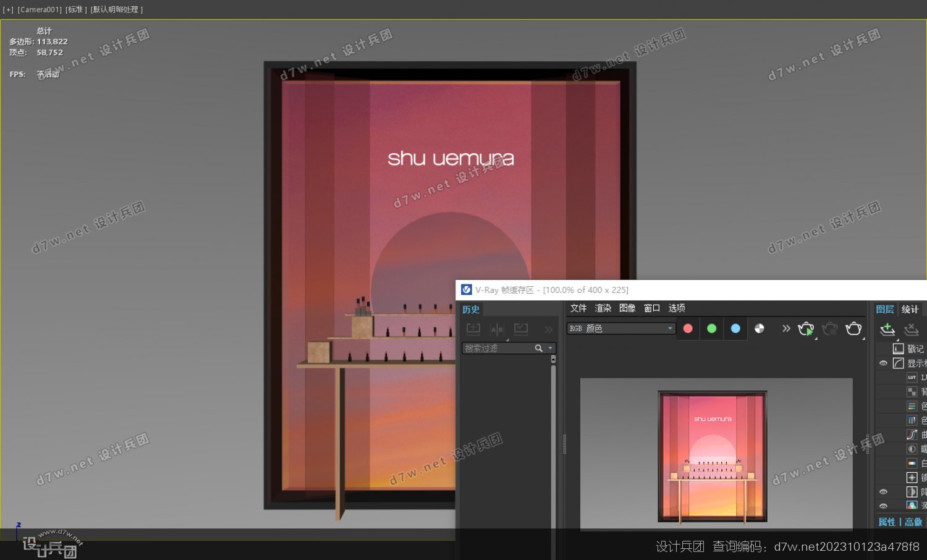This screenshot has width=927, height=560.
Task: Switch to the 统计 stats tab
Action: (x=910, y=309)
